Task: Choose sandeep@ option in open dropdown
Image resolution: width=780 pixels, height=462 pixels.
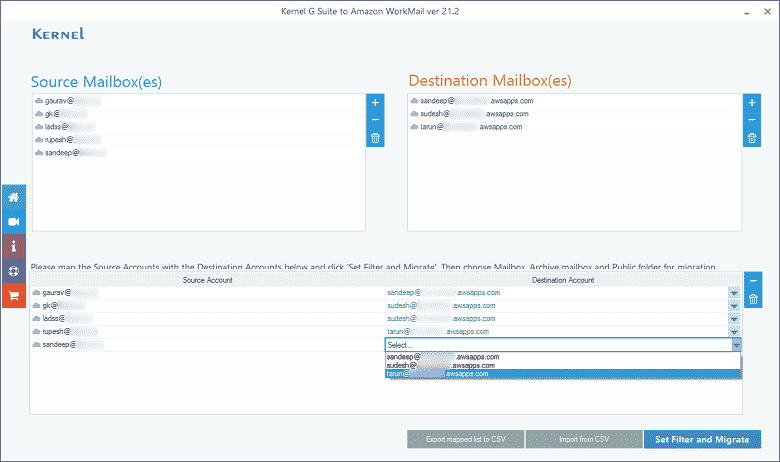Action: tap(563, 357)
